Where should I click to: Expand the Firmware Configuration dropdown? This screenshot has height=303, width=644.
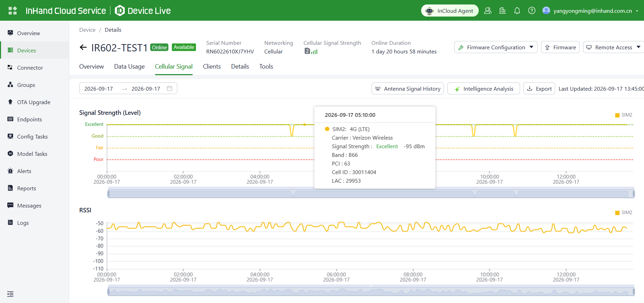pyautogui.click(x=496, y=47)
